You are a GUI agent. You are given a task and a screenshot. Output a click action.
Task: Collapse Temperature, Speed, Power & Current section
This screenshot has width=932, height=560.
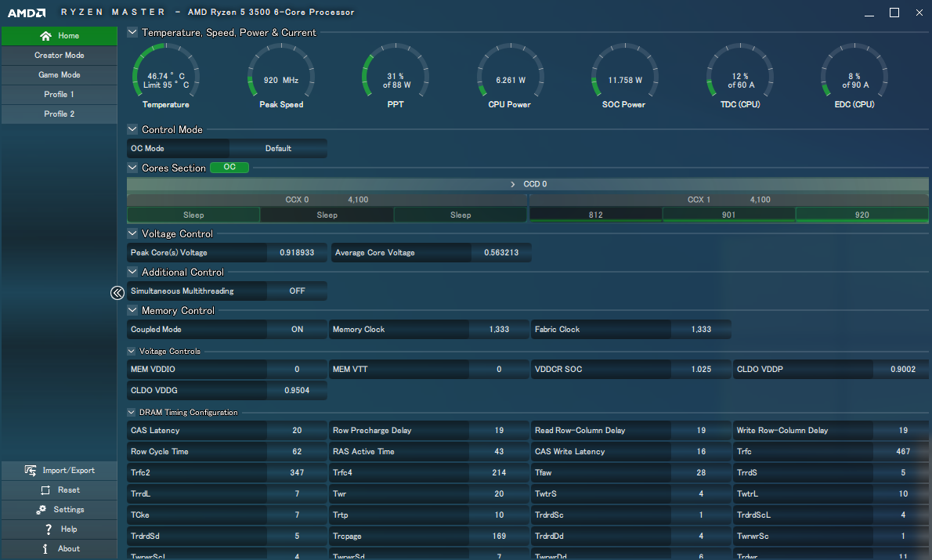click(x=132, y=33)
